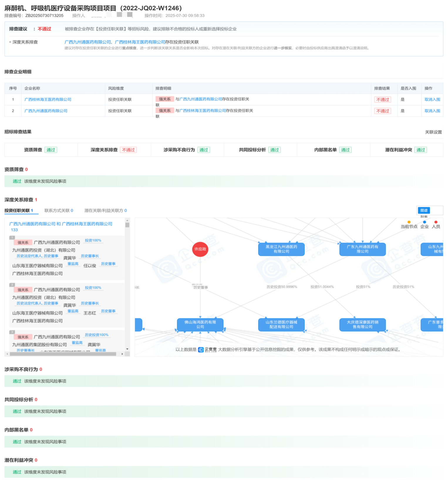
Task: Open 关联设置 settings link
Action: [x=433, y=132]
